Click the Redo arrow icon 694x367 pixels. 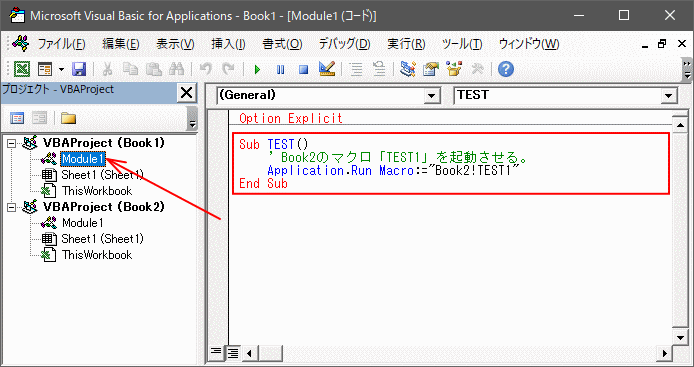pos(228,69)
